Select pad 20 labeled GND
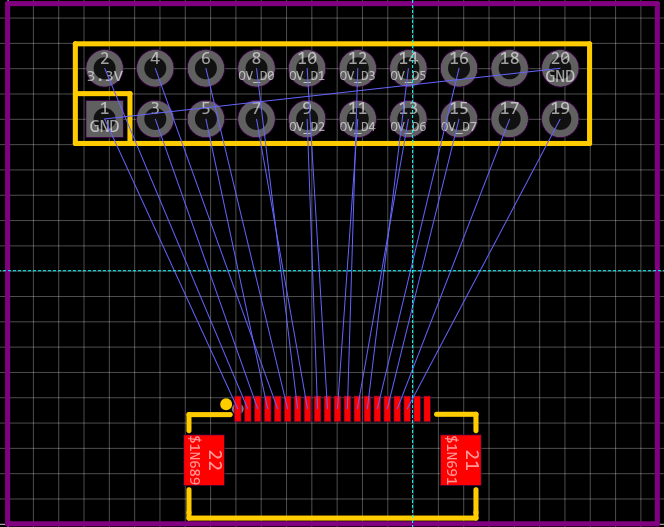Viewport: 664px width, 527px height. click(560, 68)
